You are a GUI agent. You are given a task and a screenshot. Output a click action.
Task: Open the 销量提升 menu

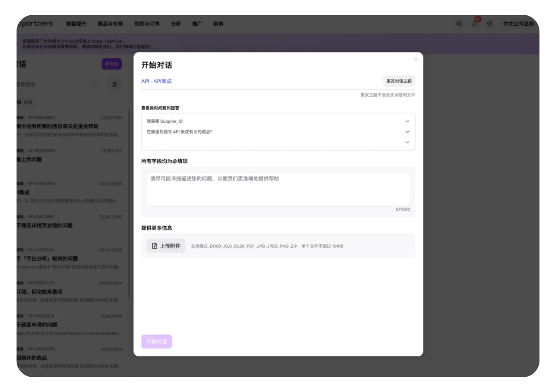(76, 24)
